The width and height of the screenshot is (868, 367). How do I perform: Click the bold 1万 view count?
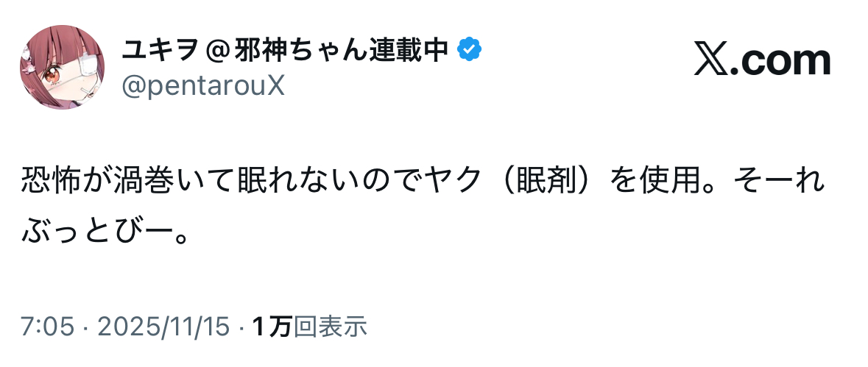coord(272,326)
